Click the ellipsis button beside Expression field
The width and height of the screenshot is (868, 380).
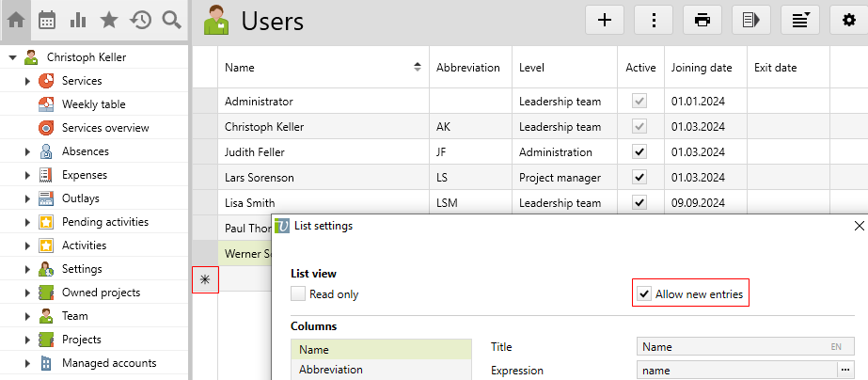tap(845, 371)
